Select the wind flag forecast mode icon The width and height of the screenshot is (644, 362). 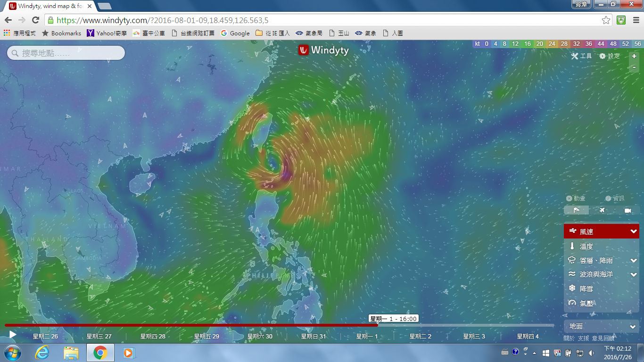[576, 210]
